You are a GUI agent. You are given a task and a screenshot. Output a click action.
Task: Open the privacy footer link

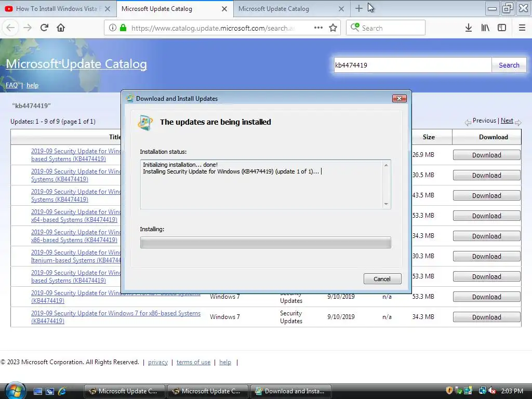(x=158, y=362)
